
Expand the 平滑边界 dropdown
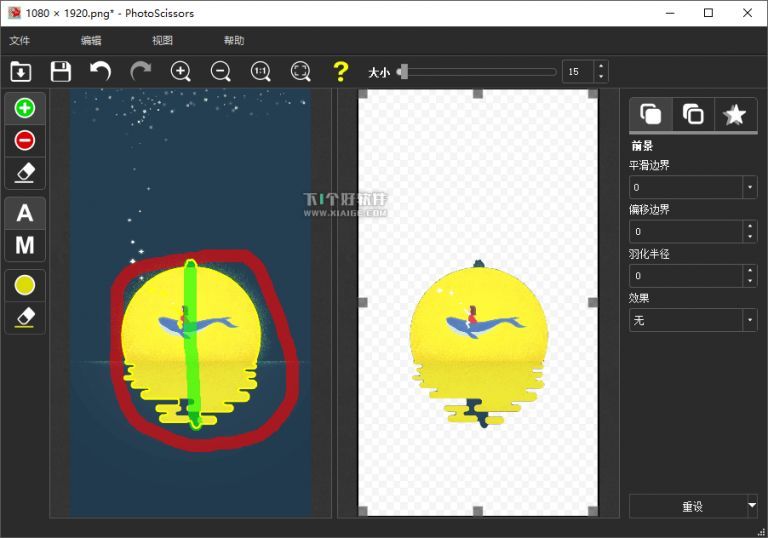(749, 187)
